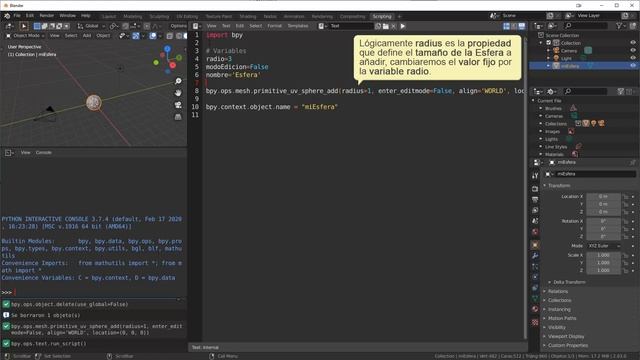The height and width of the screenshot is (360, 640).
Task: Click the Camera object icon in the outliner
Action: (x=556, y=51)
